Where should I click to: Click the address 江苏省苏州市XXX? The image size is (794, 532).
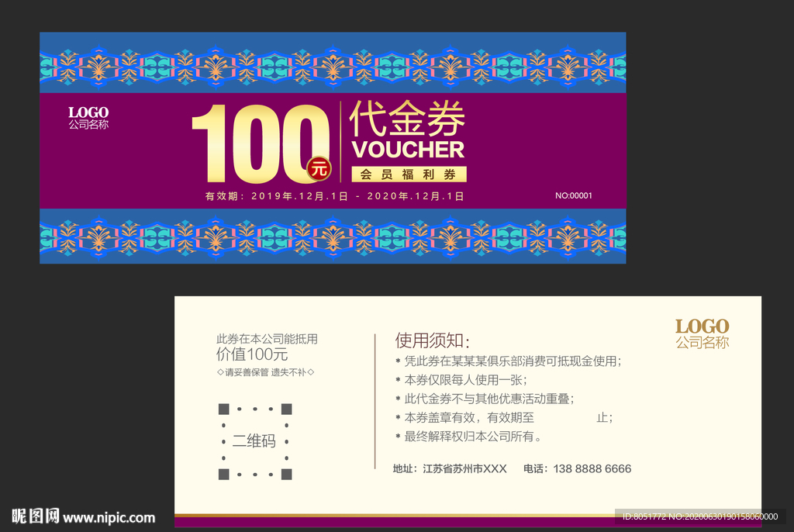pos(465,468)
